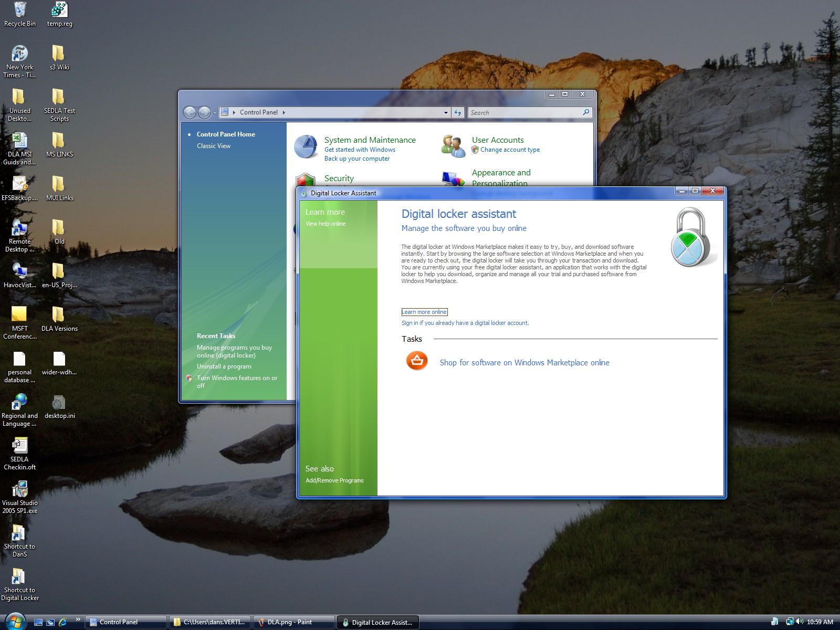Switch to DLA.png - Paint taskbar button
The height and width of the screenshot is (630, 840).
(x=294, y=622)
